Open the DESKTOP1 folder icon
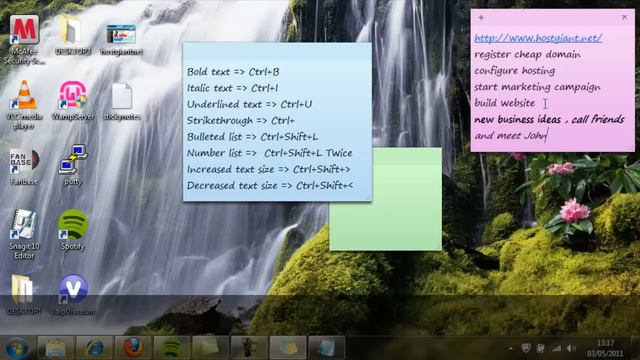The height and width of the screenshot is (360, 640). click(24, 294)
